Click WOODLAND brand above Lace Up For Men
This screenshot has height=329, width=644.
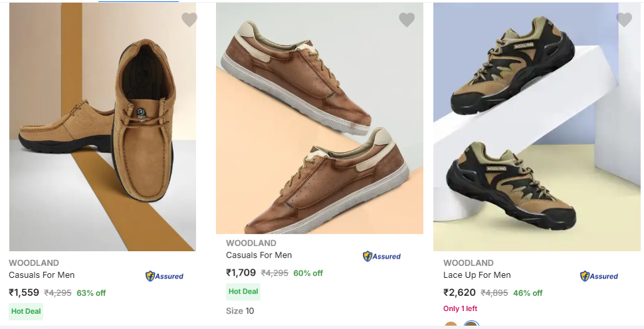click(x=469, y=263)
